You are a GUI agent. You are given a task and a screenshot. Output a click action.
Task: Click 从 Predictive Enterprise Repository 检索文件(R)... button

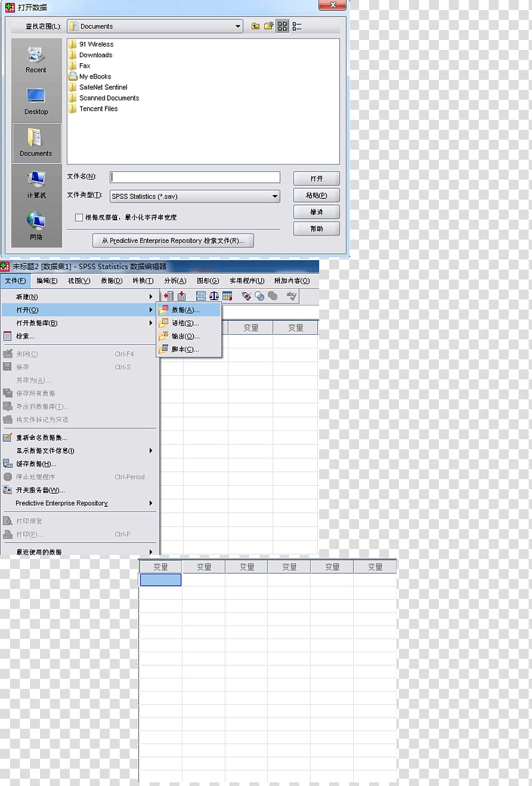click(174, 241)
